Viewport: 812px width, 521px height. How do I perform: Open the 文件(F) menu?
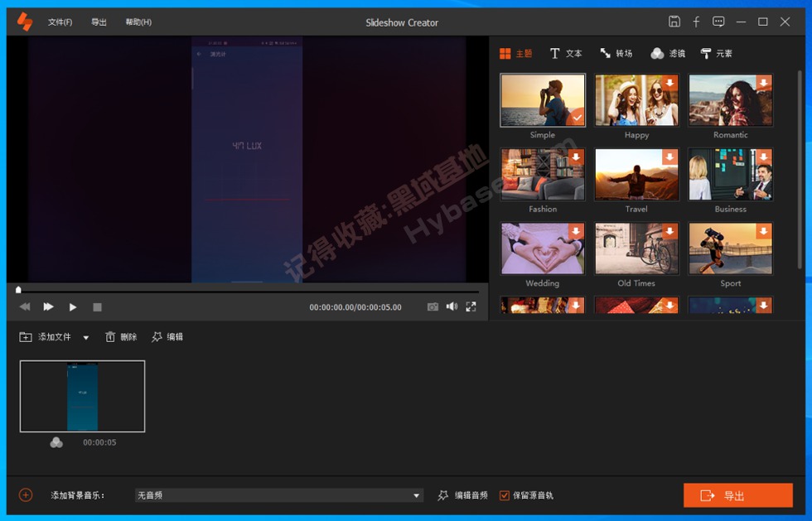click(x=60, y=22)
